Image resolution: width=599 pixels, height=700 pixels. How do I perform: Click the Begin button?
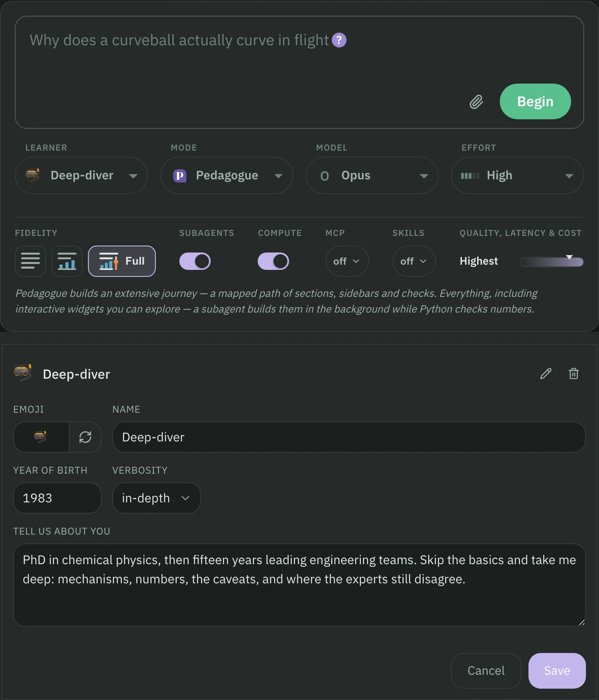[535, 101]
